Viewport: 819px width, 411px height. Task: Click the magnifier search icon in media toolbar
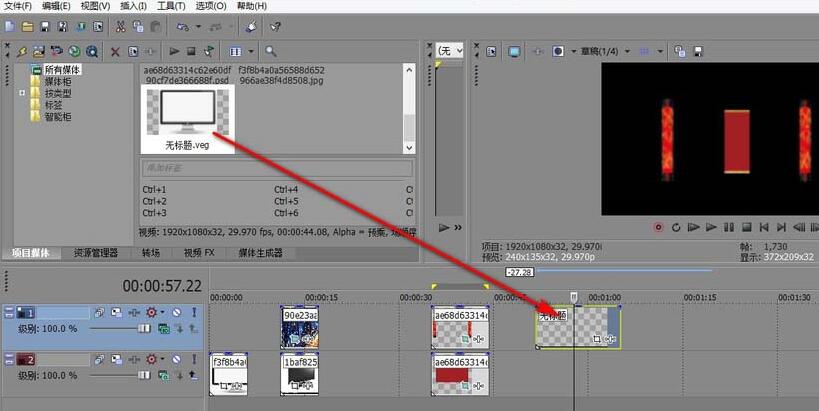(270, 51)
